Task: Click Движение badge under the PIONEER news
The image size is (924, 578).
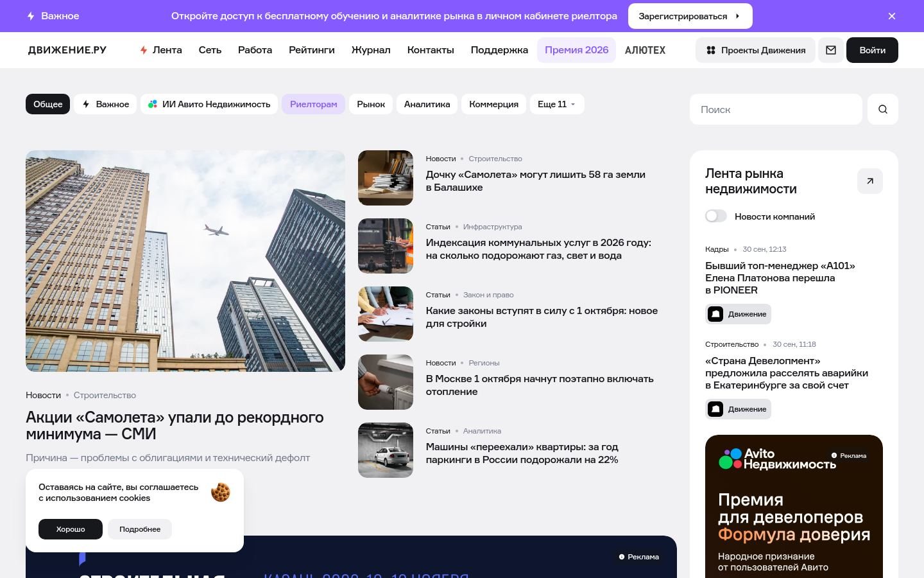Action: 738,314
